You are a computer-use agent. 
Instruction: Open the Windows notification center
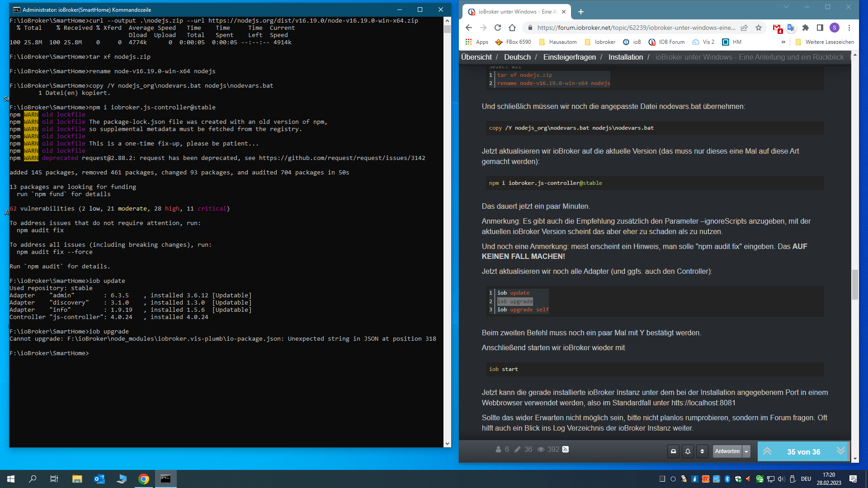[853, 479]
